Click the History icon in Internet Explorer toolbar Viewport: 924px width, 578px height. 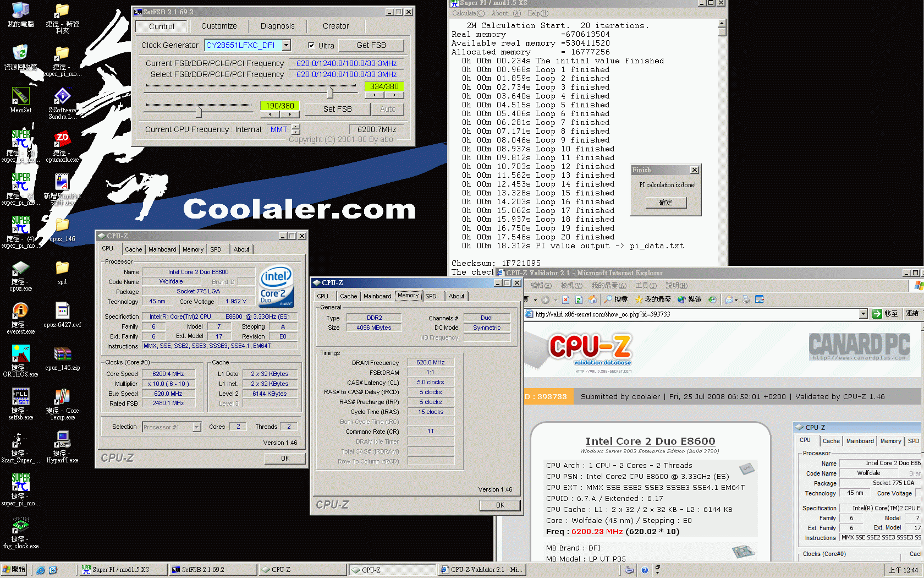click(712, 299)
